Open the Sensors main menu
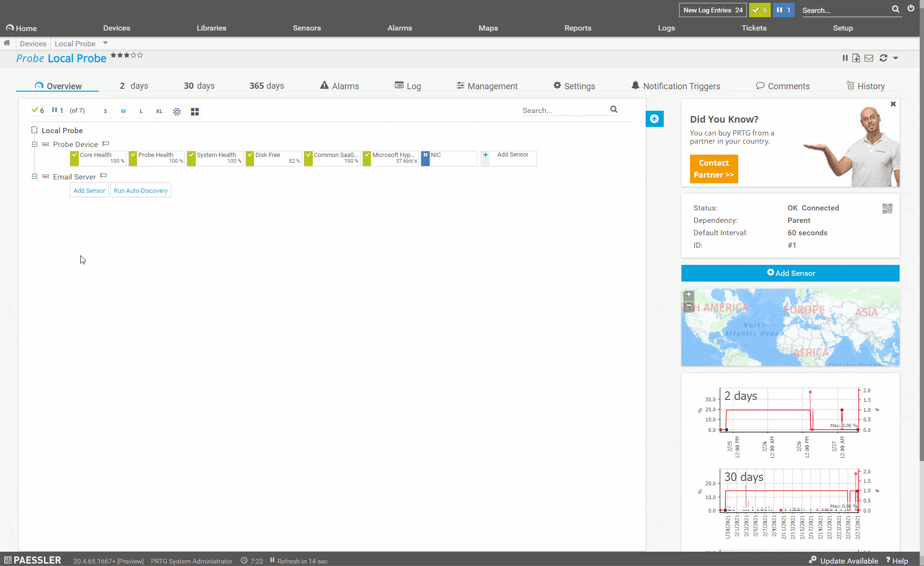Image resolution: width=924 pixels, height=566 pixels. pyautogui.click(x=307, y=28)
